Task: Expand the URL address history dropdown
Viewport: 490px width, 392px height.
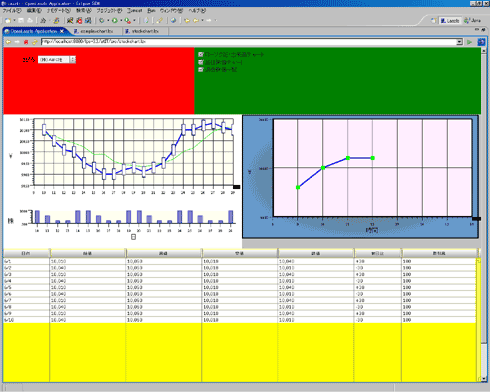Action: (459, 42)
